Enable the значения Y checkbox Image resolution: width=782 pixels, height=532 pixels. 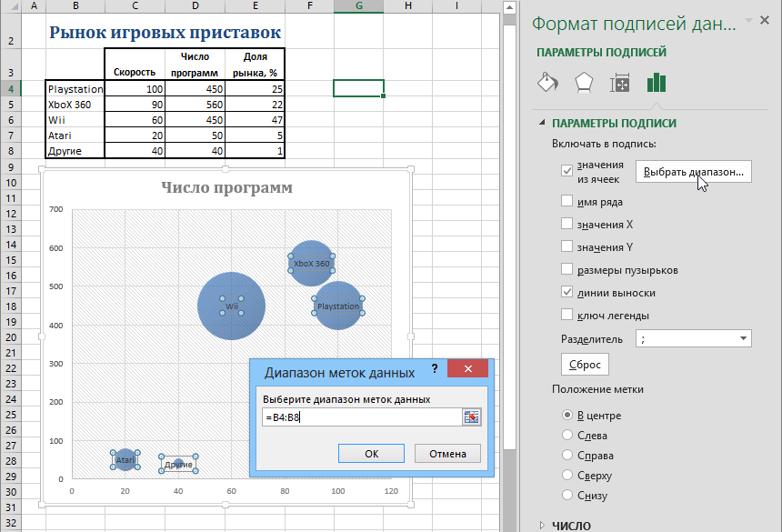tap(566, 246)
